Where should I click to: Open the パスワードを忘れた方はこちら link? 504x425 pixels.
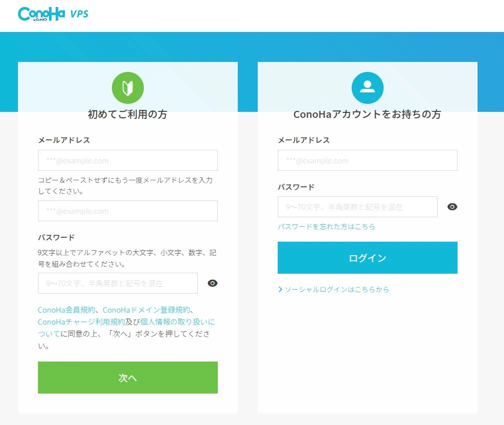(326, 227)
